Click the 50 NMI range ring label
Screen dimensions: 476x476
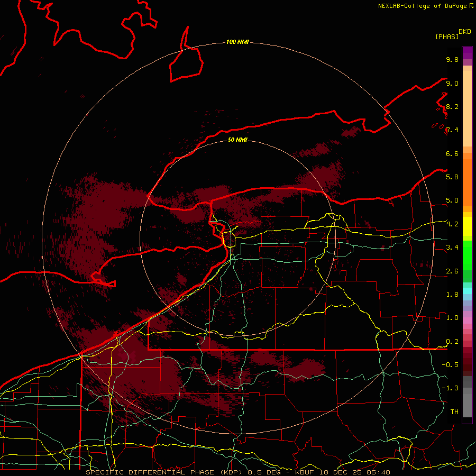(237, 140)
